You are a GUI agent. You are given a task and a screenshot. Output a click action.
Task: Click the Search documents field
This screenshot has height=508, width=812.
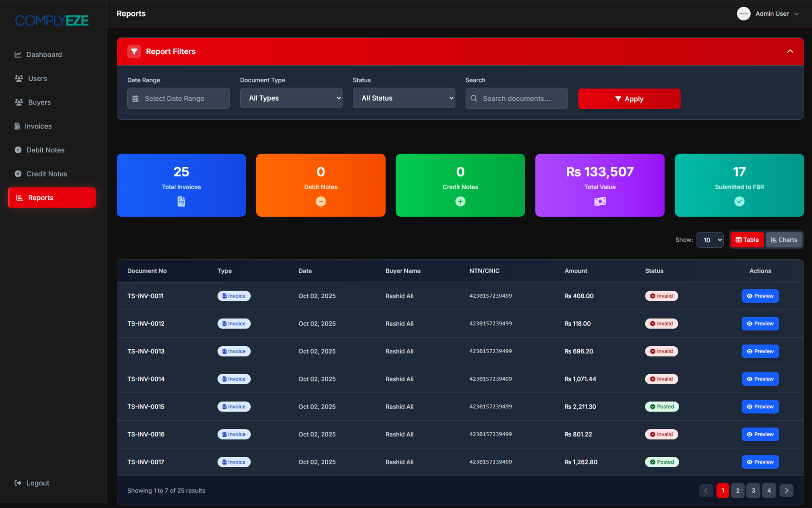point(516,99)
